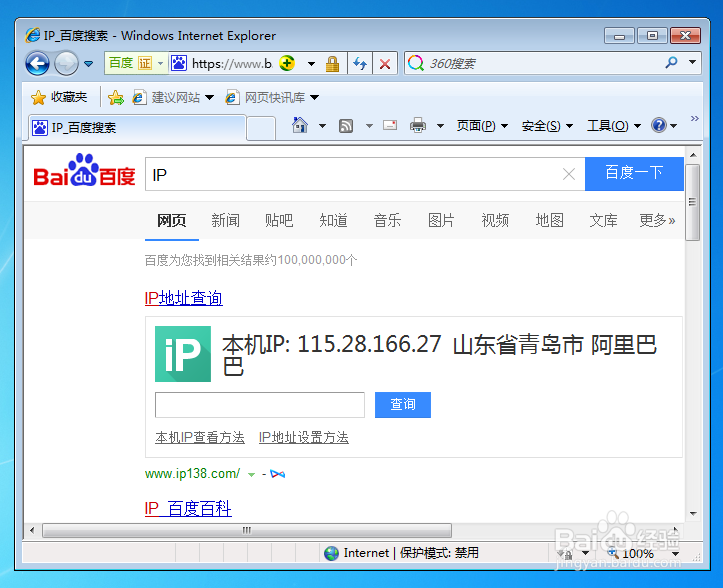723x588 pixels.
Task: Switch to the 视频 tab
Action: (495, 220)
